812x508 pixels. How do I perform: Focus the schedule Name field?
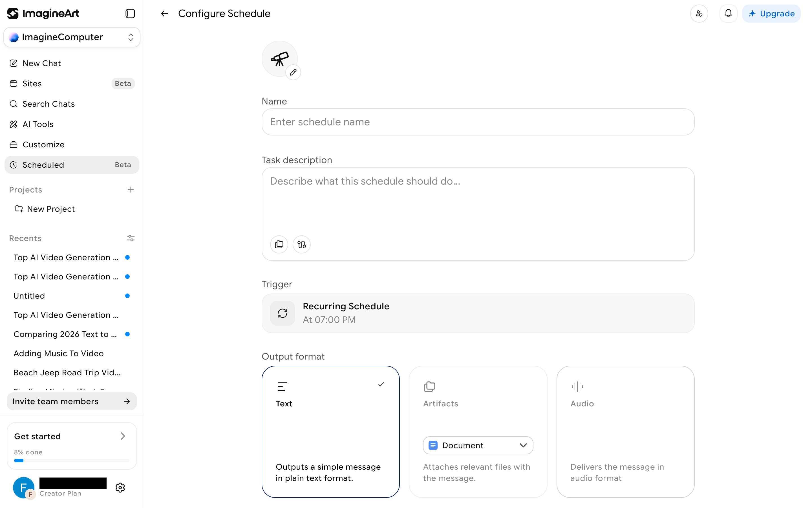478,122
